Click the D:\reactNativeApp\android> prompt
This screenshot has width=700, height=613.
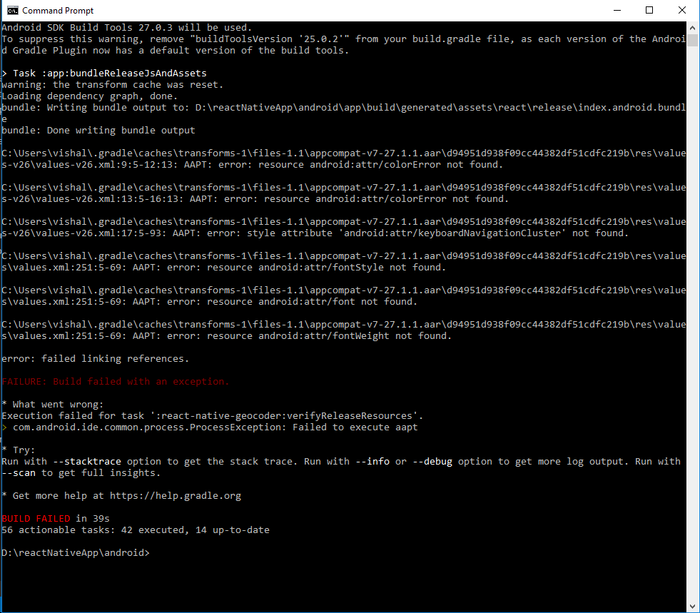point(76,553)
